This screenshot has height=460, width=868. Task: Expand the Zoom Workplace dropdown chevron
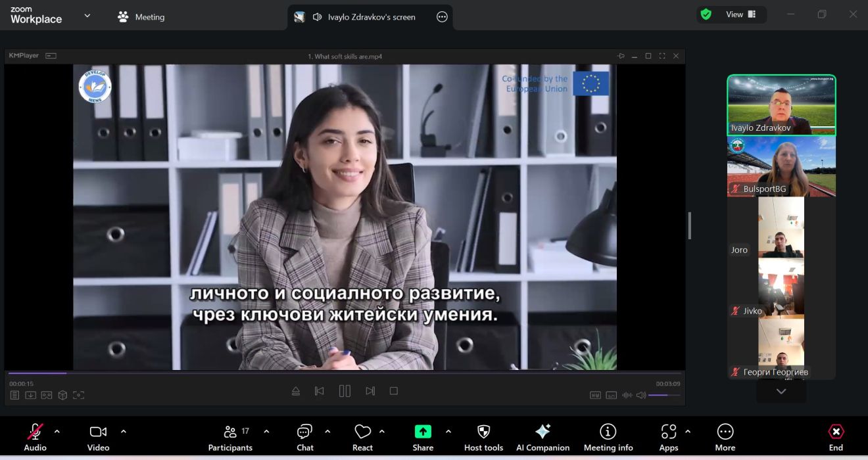(x=87, y=16)
